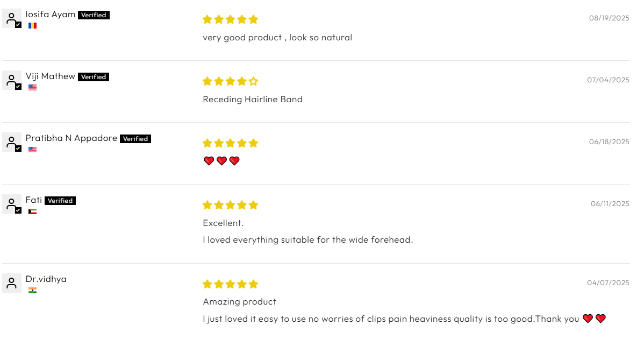Click the reviewer name Pratibha N Appadore
This screenshot has width=644, height=339.
[x=71, y=138]
